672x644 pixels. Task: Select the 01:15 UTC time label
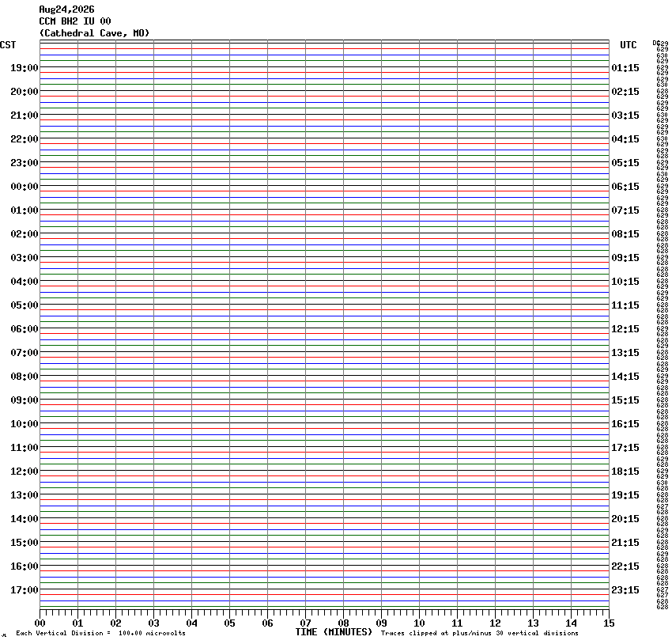(x=625, y=68)
